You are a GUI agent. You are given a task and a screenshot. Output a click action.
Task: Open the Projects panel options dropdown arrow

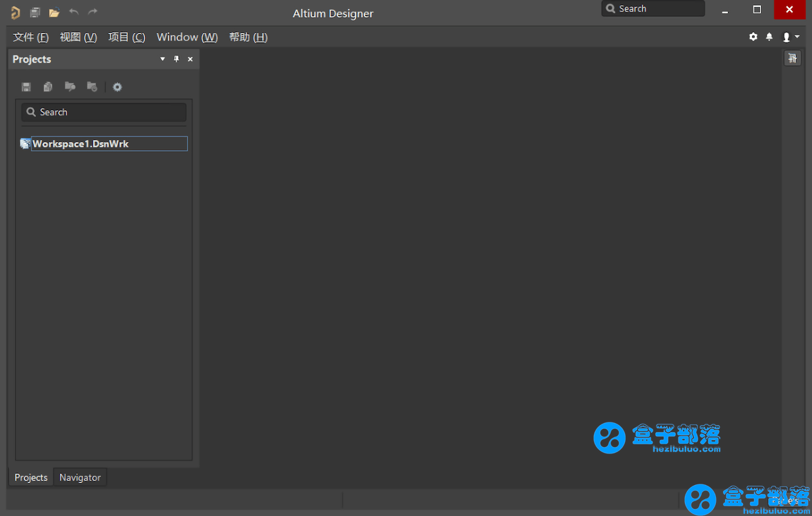click(x=163, y=59)
